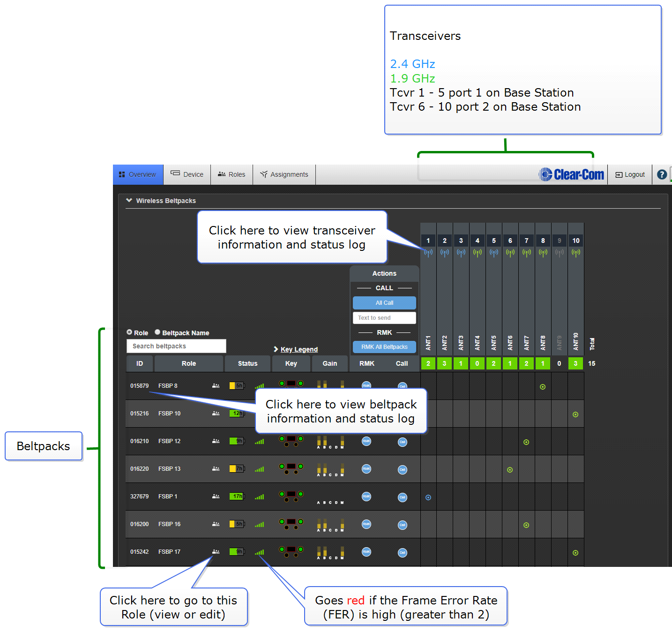Image resolution: width=672 pixels, height=633 pixels.
Task: Open the Overview tab
Action: (x=138, y=174)
